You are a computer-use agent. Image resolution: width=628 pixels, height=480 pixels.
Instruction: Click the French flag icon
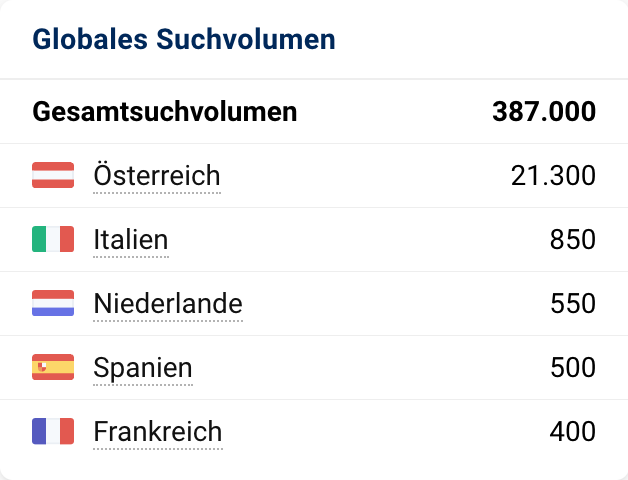(53, 432)
